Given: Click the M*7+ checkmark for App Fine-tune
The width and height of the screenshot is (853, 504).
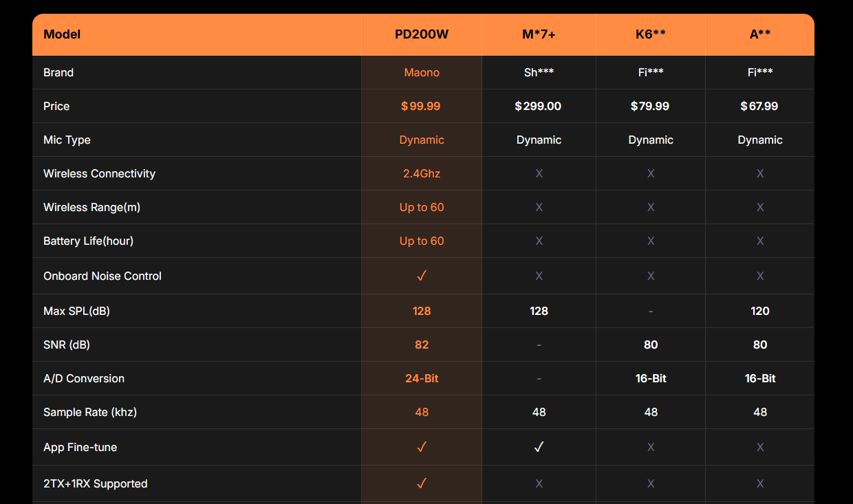Looking at the screenshot, I should pos(539,447).
